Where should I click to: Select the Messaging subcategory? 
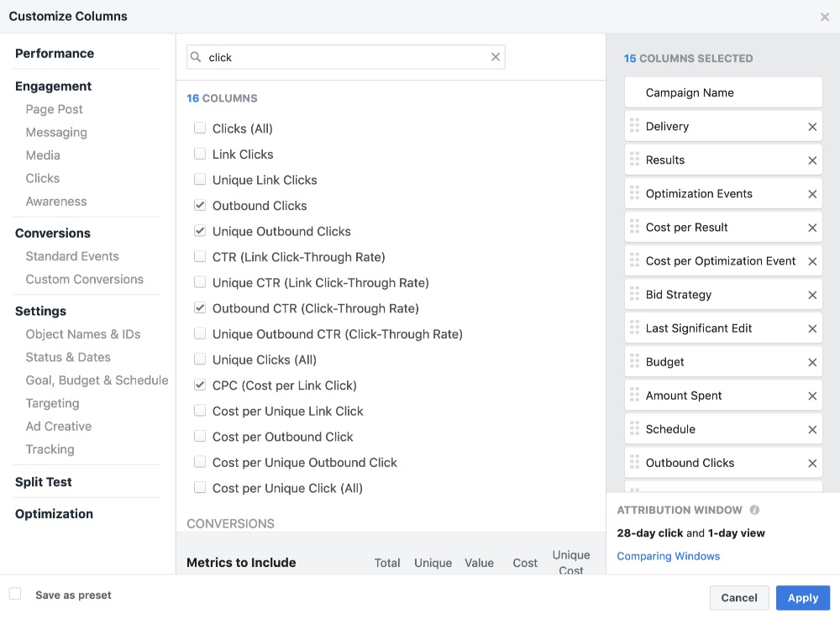click(x=56, y=132)
